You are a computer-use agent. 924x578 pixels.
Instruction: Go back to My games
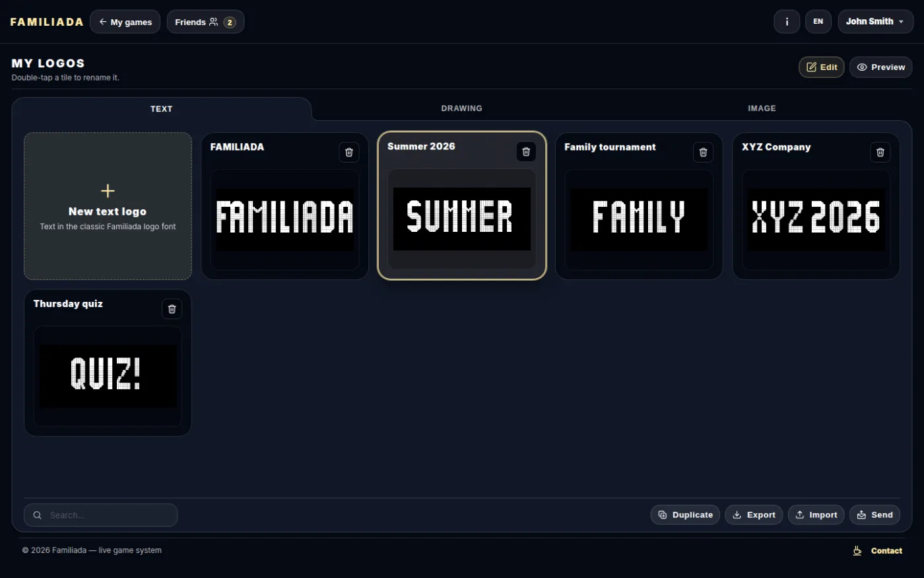point(125,22)
